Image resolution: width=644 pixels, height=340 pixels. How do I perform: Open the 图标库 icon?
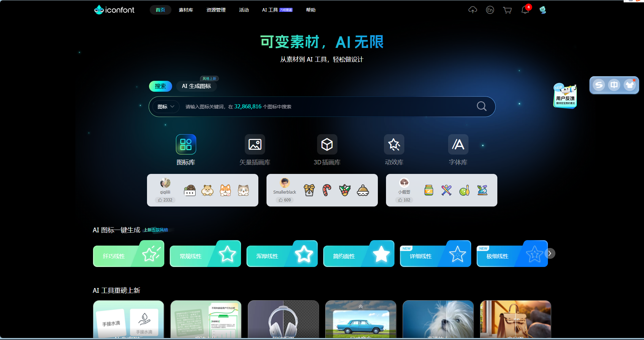[x=186, y=144]
